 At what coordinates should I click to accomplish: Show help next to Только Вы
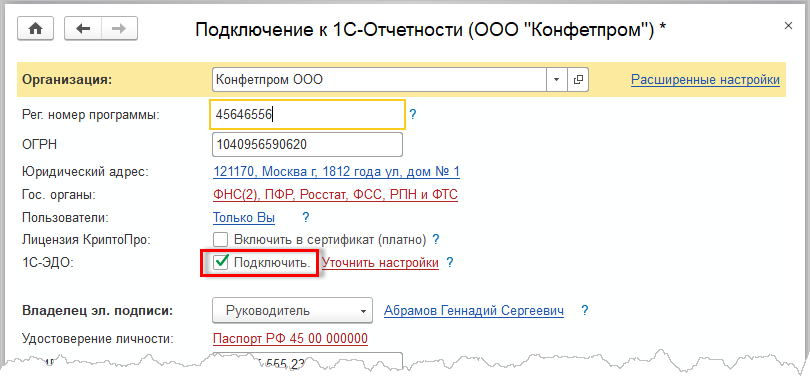click(x=306, y=217)
